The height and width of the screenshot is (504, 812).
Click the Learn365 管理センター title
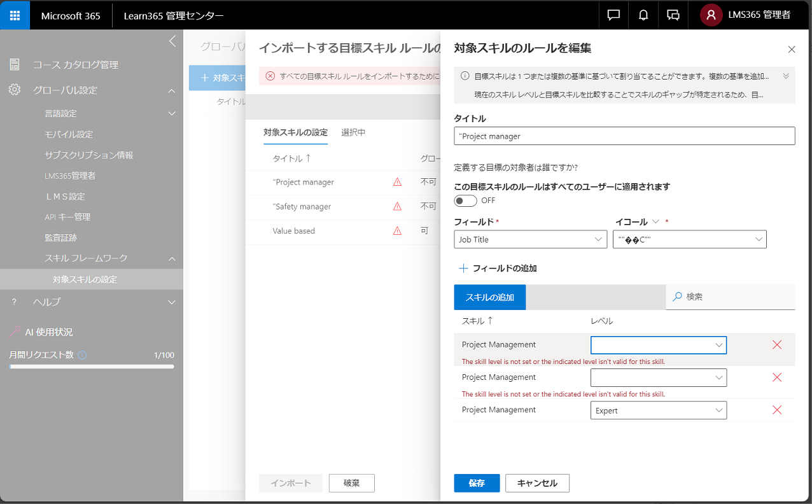coord(174,15)
